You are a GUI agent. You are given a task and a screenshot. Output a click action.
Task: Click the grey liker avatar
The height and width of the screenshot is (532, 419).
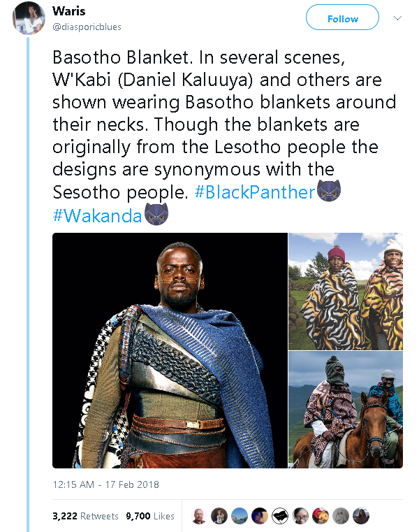click(341, 516)
